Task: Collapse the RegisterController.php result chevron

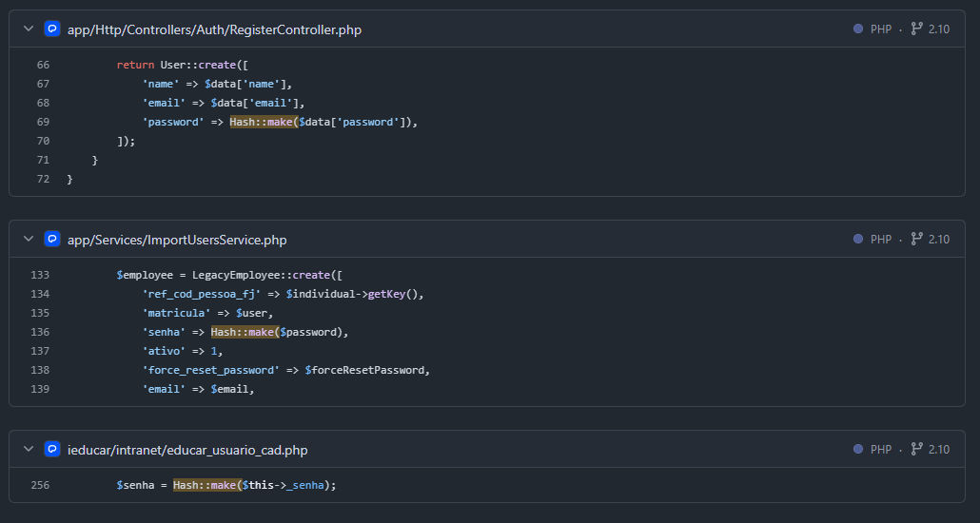Action: click(x=29, y=29)
